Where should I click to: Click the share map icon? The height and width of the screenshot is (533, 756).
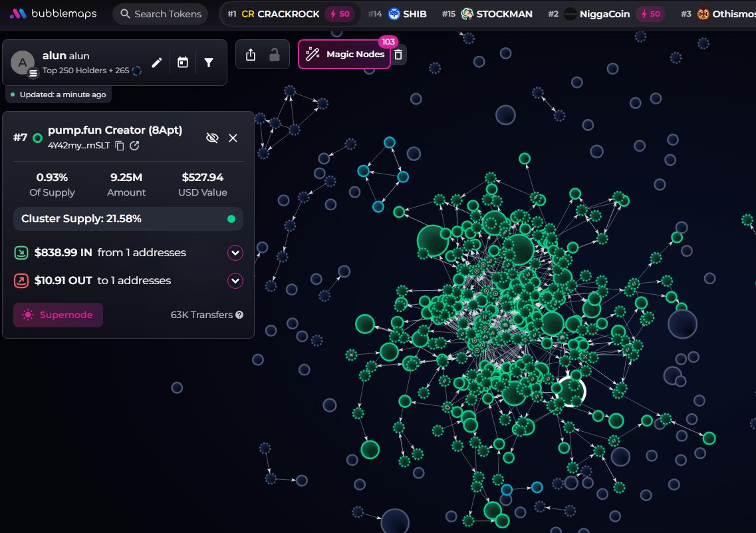pyautogui.click(x=251, y=55)
